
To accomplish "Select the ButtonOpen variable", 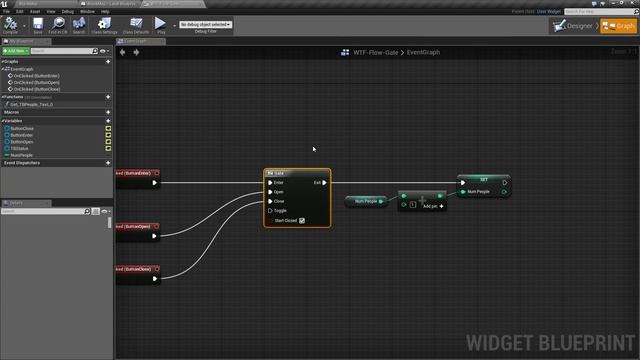I will point(22,142).
